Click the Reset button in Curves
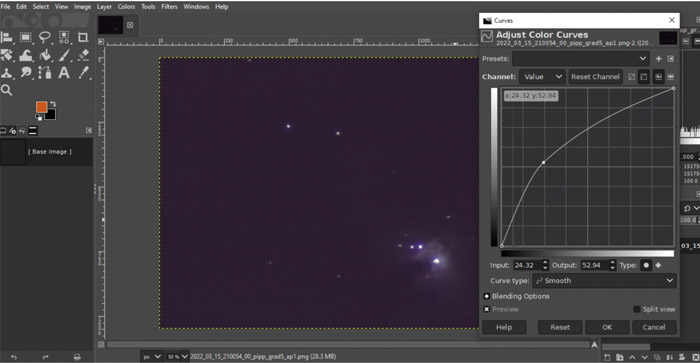The height and width of the screenshot is (363, 700). pyautogui.click(x=560, y=328)
